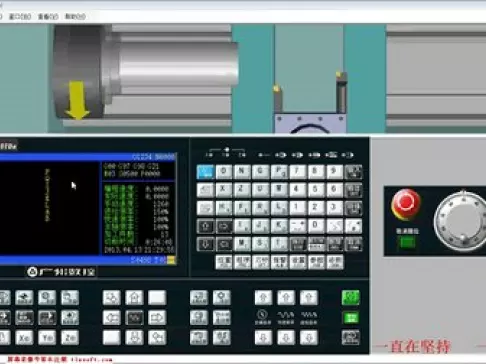Select the X axis letter key
Screen dimensions: 486x364
(224, 190)
